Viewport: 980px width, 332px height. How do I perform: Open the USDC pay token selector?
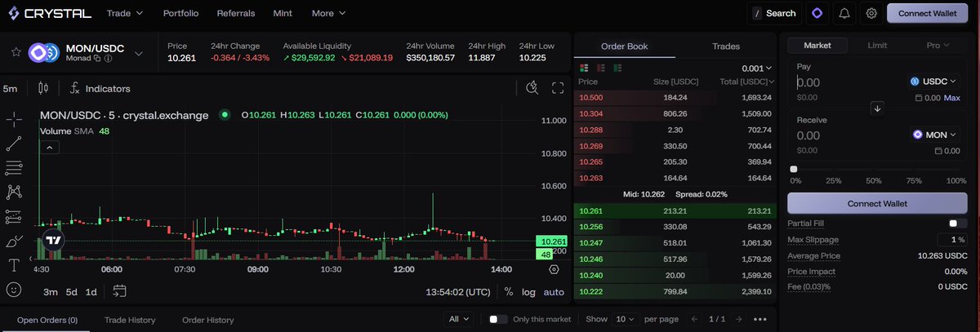pos(933,82)
